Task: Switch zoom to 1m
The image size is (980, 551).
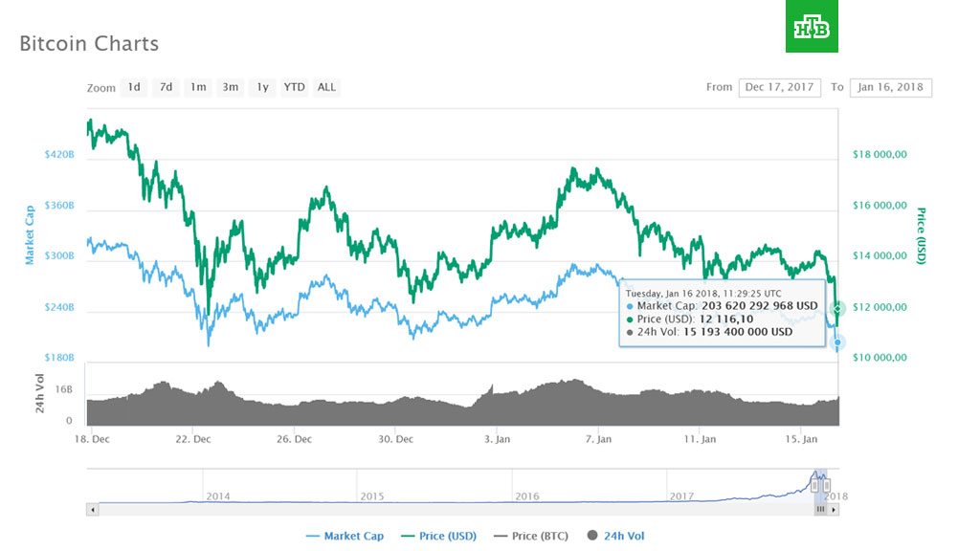Action: point(198,87)
